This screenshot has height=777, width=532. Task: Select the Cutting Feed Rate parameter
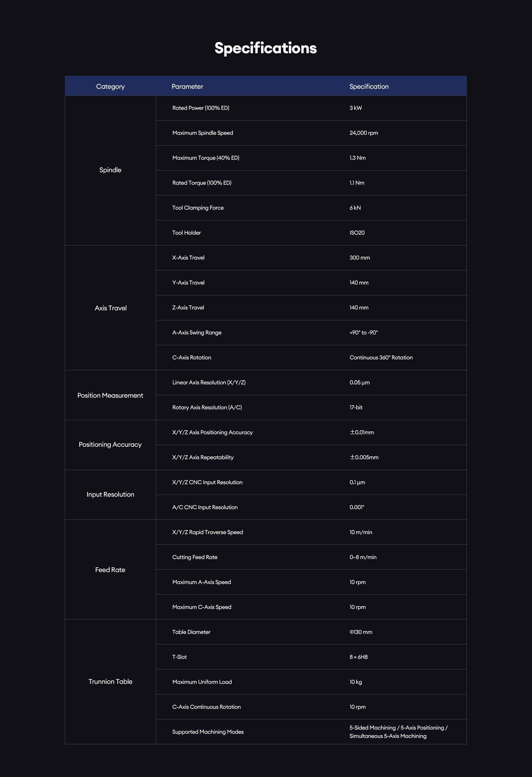[195, 557]
